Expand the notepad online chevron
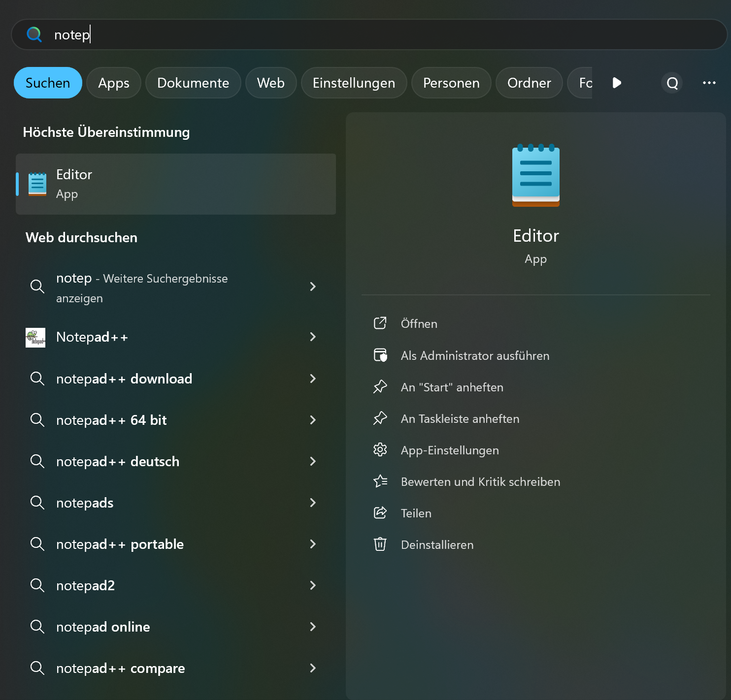The image size is (731, 700). pos(313,627)
